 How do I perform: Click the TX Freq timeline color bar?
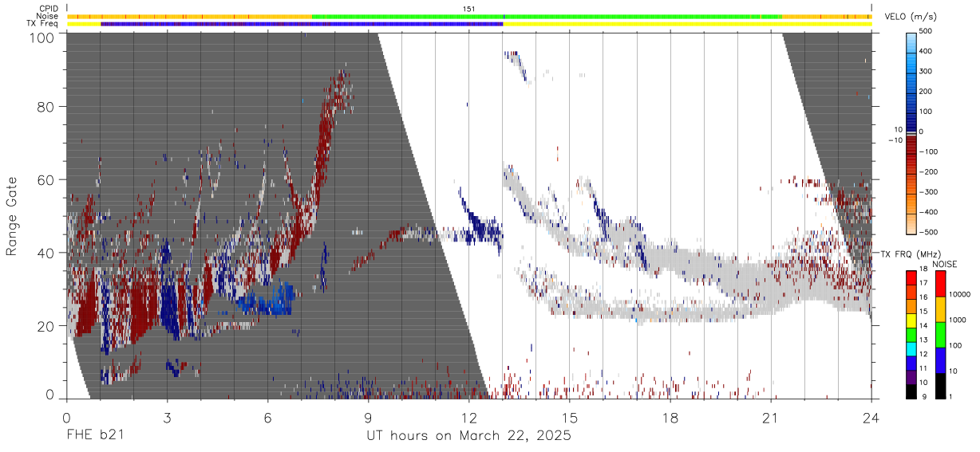pos(468,24)
